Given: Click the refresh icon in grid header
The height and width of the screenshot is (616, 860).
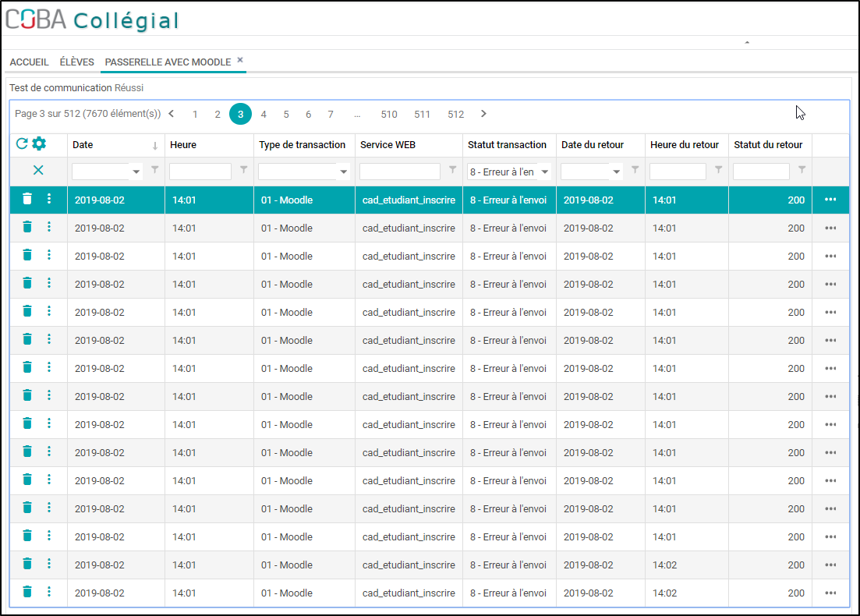Looking at the screenshot, I should point(22,144).
